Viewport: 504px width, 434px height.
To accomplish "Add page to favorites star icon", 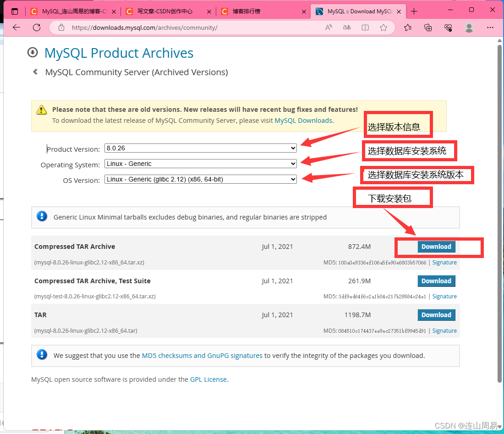I will click(383, 27).
